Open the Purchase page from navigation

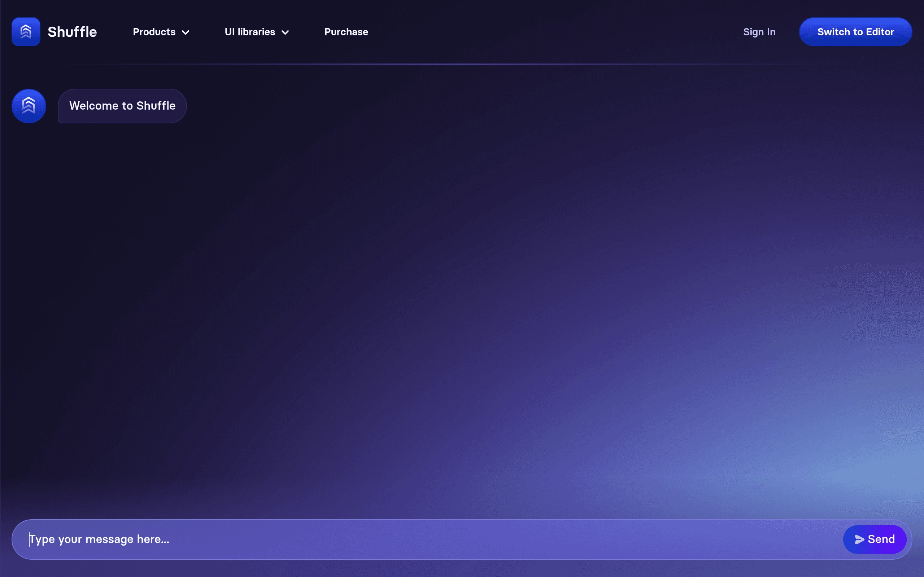pyautogui.click(x=346, y=32)
